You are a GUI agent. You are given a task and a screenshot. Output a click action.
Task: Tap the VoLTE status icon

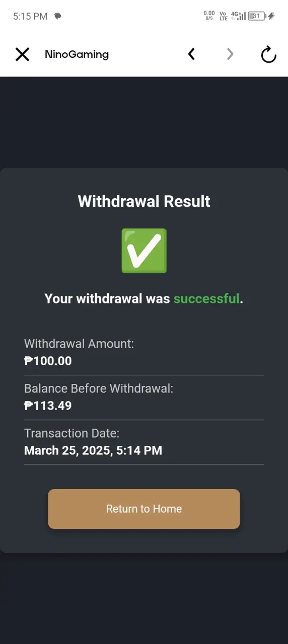[223, 16]
